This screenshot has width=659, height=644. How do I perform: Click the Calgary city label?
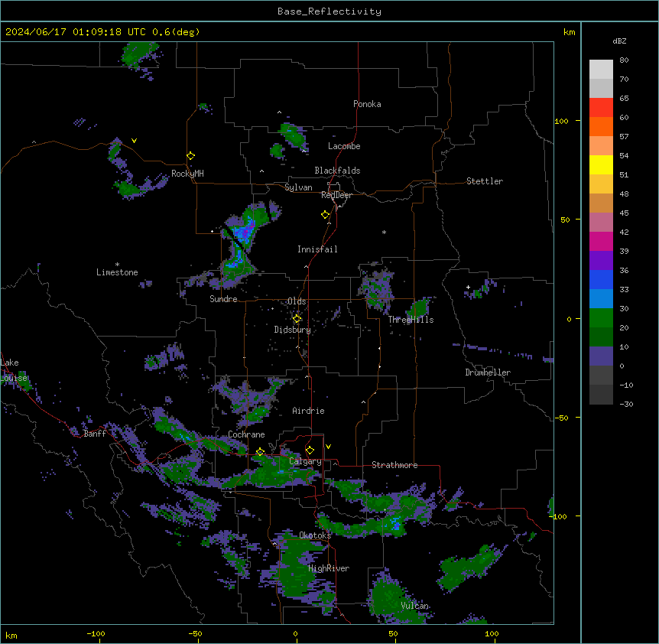305,461
